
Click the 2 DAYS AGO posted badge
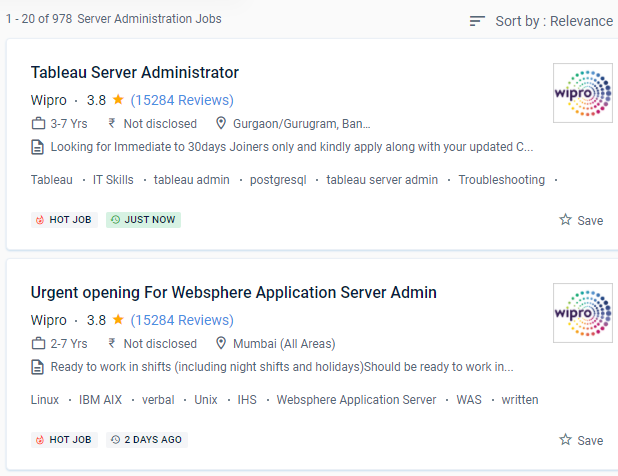147,440
